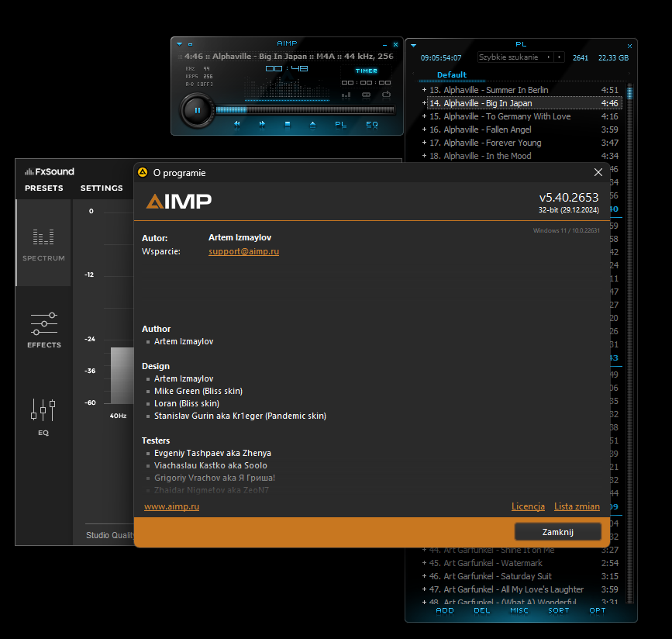Toggle the equalizer with the EQ button

[x=372, y=124]
